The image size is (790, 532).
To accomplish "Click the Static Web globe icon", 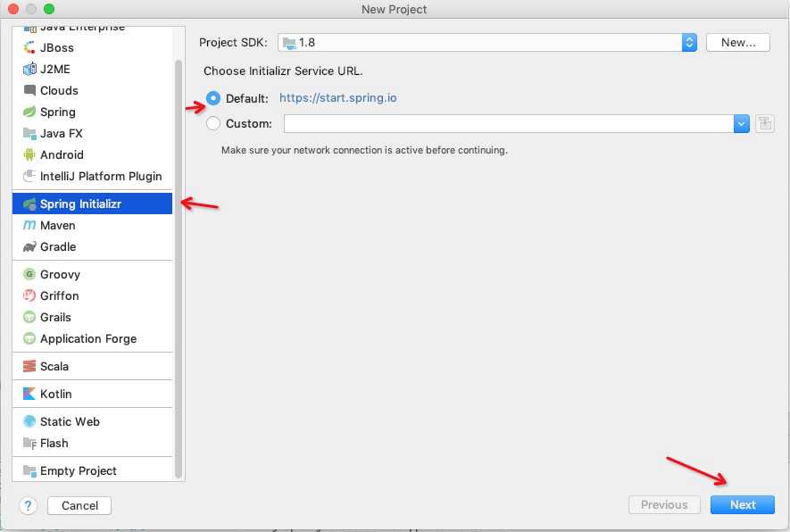I will tap(29, 421).
